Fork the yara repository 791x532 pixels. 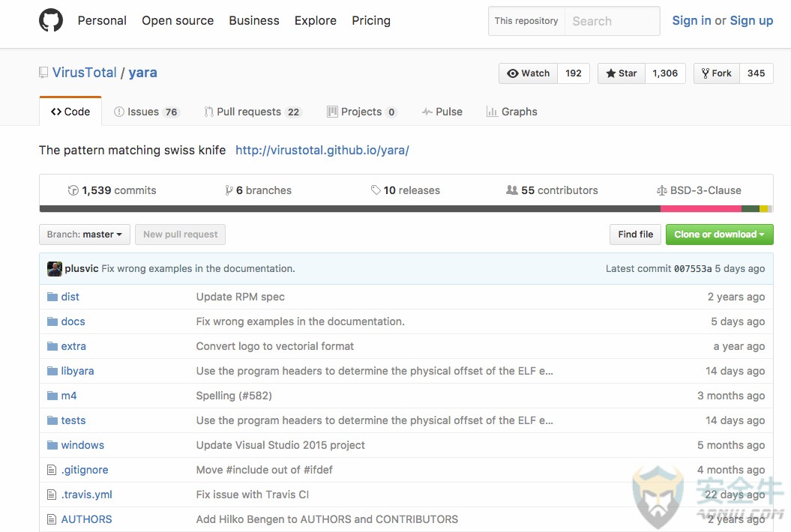click(x=717, y=73)
